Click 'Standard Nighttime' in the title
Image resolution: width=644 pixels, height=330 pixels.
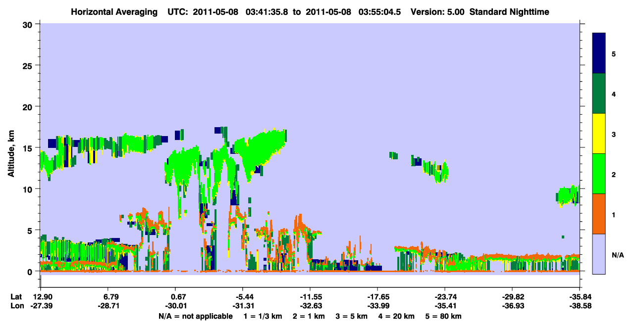509,12
